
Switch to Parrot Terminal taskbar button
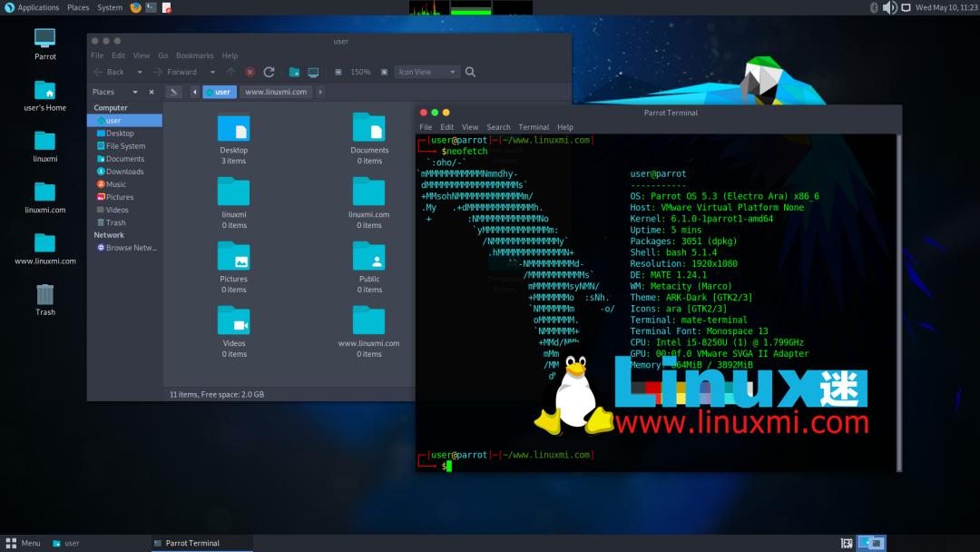click(201, 543)
